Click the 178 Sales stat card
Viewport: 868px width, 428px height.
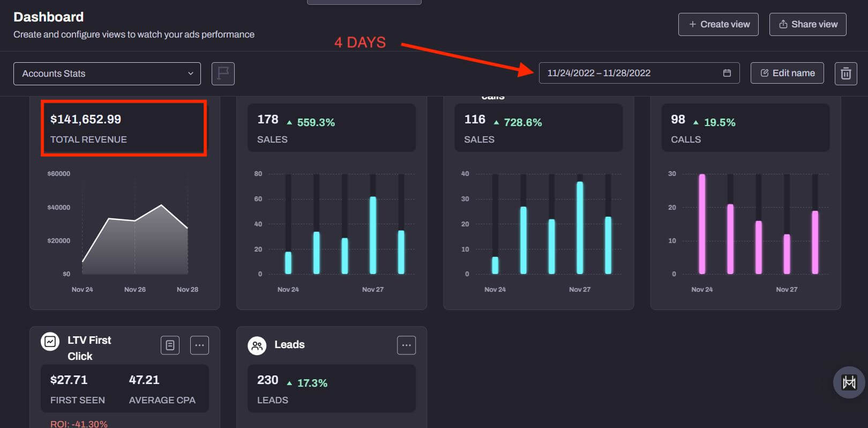[331, 128]
